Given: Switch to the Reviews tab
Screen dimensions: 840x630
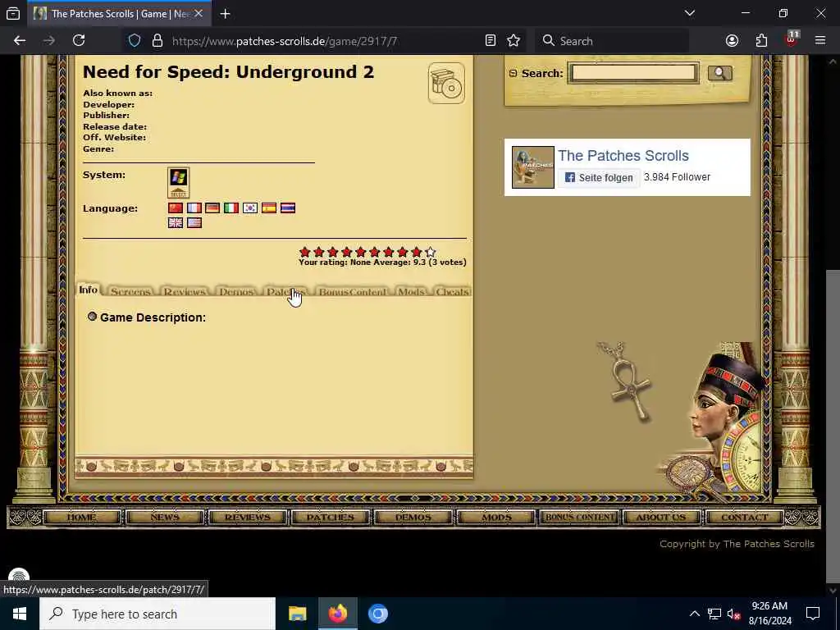Looking at the screenshot, I should click(185, 291).
